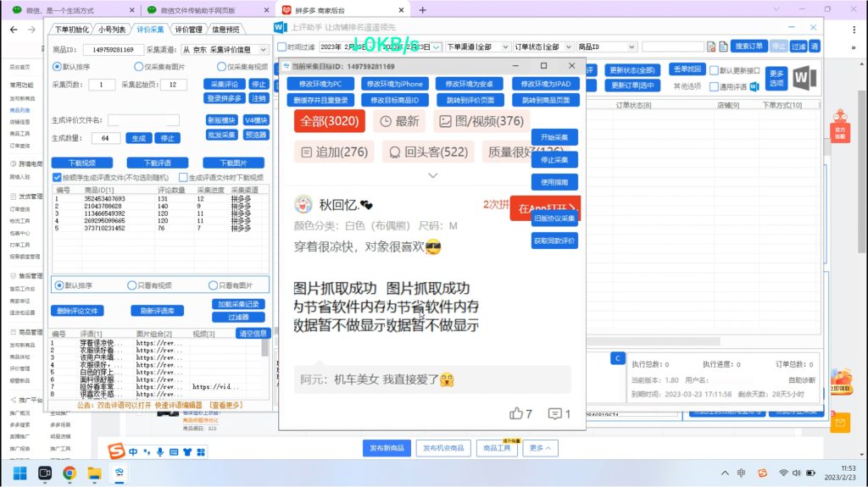Select the 回头客(522) filter
Screen dimensions: 868x487
(428, 152)
